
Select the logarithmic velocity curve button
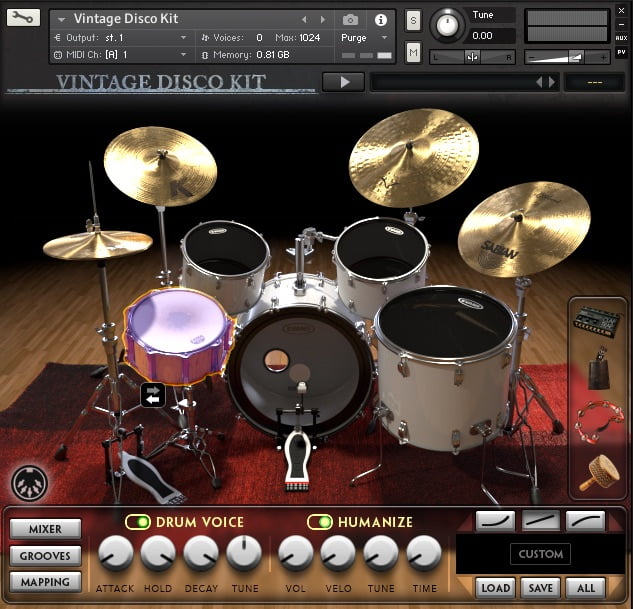[x=585, y=521]
